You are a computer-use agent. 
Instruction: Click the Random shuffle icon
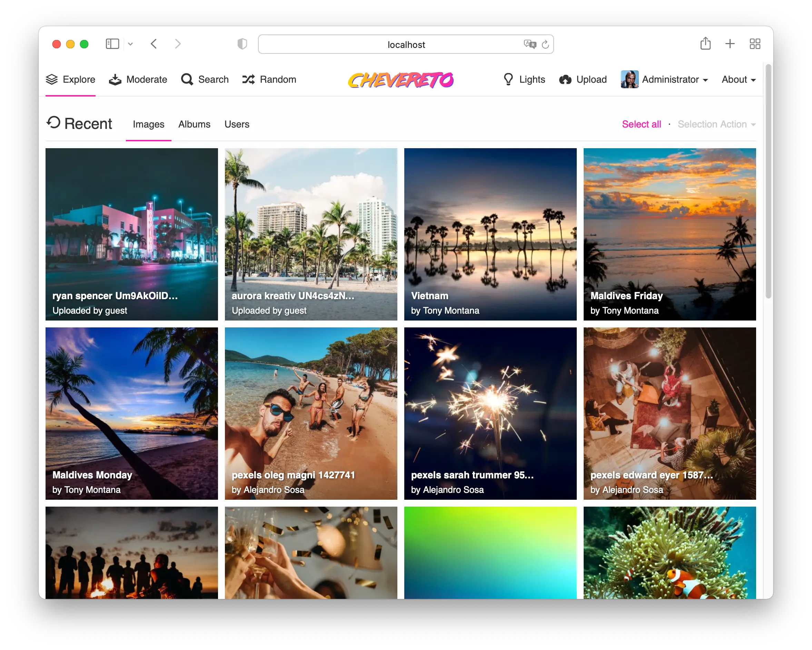[249, 79]
